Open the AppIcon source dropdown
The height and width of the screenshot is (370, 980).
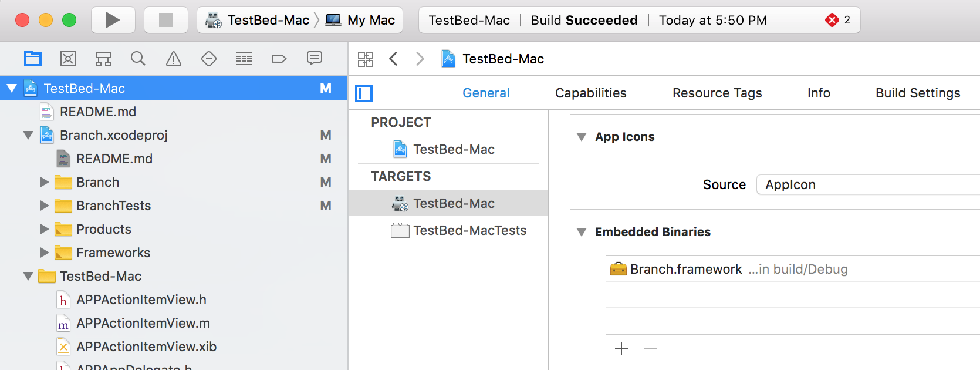[867, 184]
